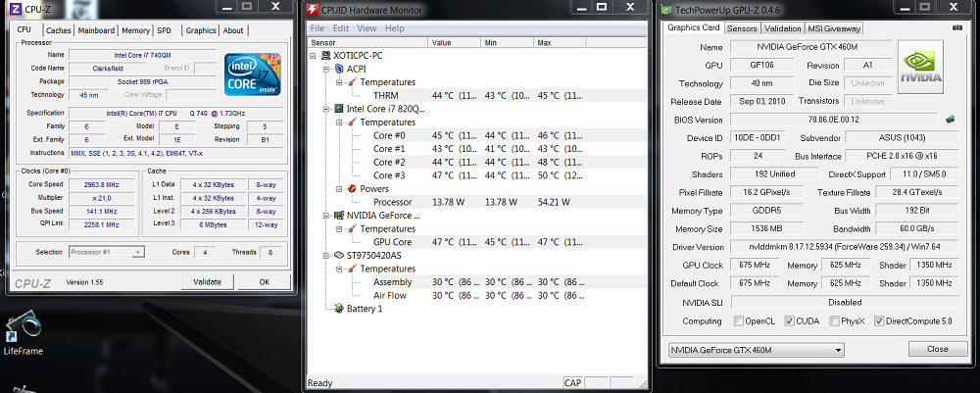
Task: Click the XOTICPC-PC computer icon
Action: (x=325, y=55)
